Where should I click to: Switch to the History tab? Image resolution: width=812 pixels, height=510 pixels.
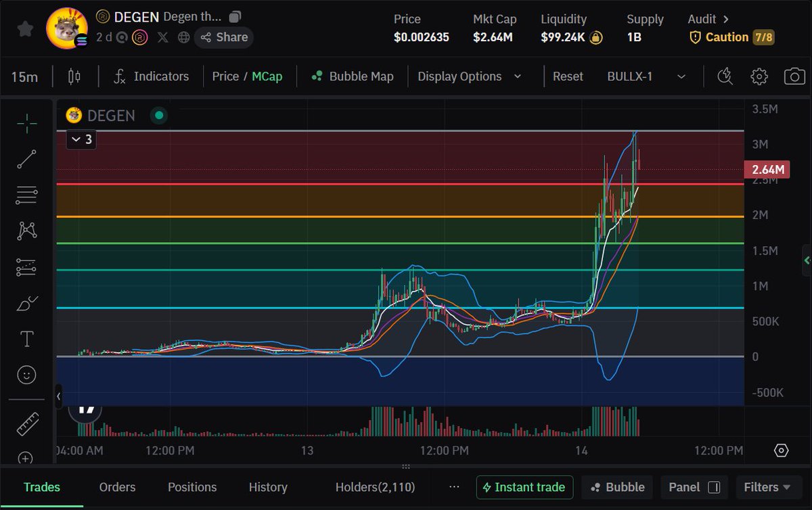(268, 487)
